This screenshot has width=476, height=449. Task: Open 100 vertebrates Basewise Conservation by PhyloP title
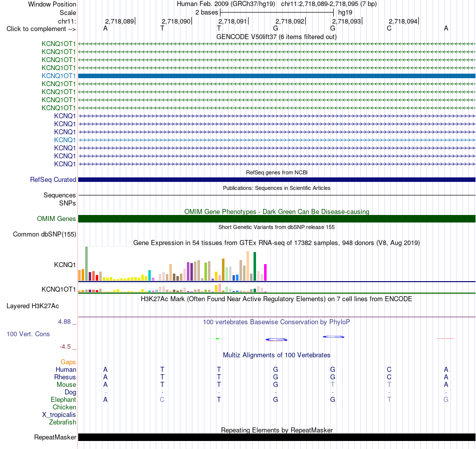(277, 322)
